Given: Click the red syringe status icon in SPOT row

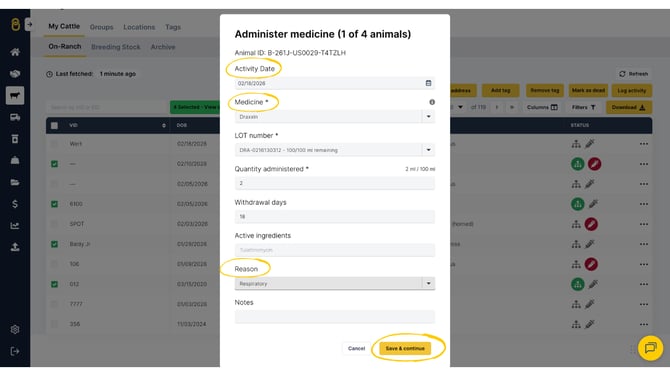Looking at the screenshot, I should pyautogui.click(x=591, y=224).
